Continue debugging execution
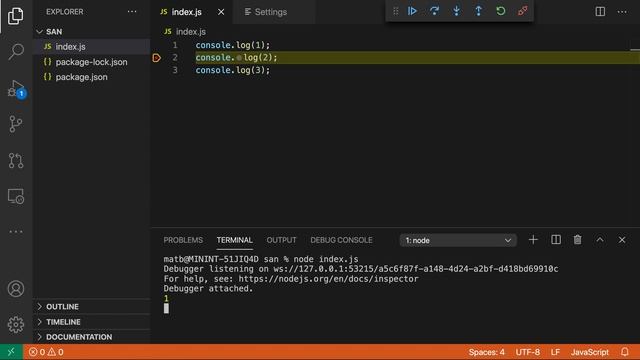The image size is (640, 360). pyautogui.click(x=412, y=11)
